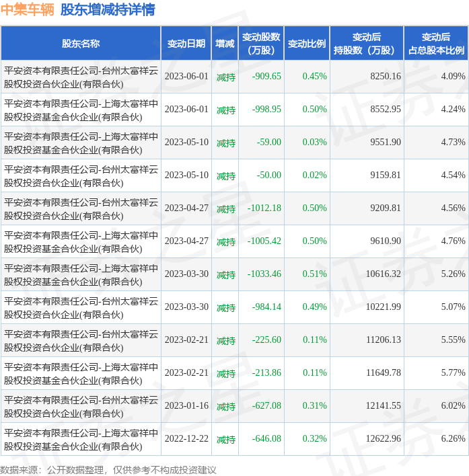Click the 2022-12-22 date cell
The width and height of the screenshot is (469, 476).
coord(186,438)
